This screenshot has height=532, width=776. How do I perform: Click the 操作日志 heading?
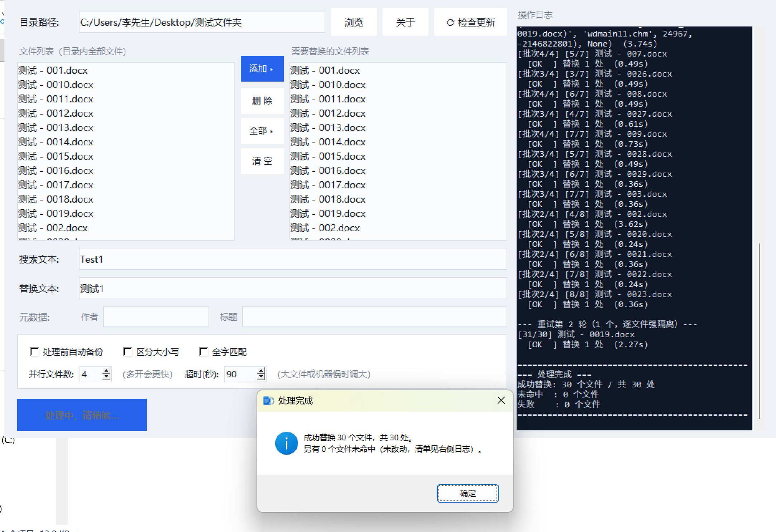535,15
